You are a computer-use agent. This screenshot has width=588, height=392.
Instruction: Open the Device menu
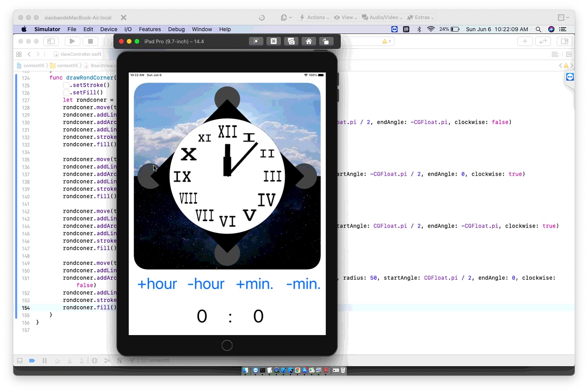[109, 29]
